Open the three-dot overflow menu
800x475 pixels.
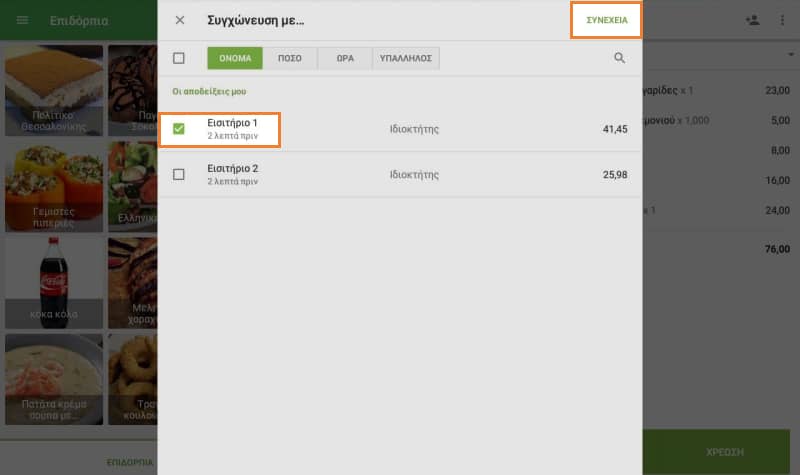(782, 20)
